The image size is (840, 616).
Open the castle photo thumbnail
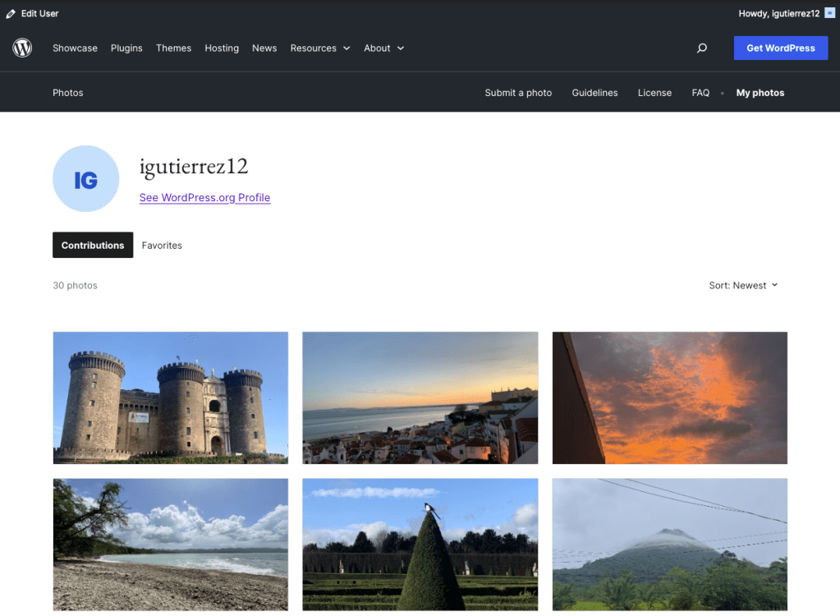pyautogui.click(x=171, y=398)
